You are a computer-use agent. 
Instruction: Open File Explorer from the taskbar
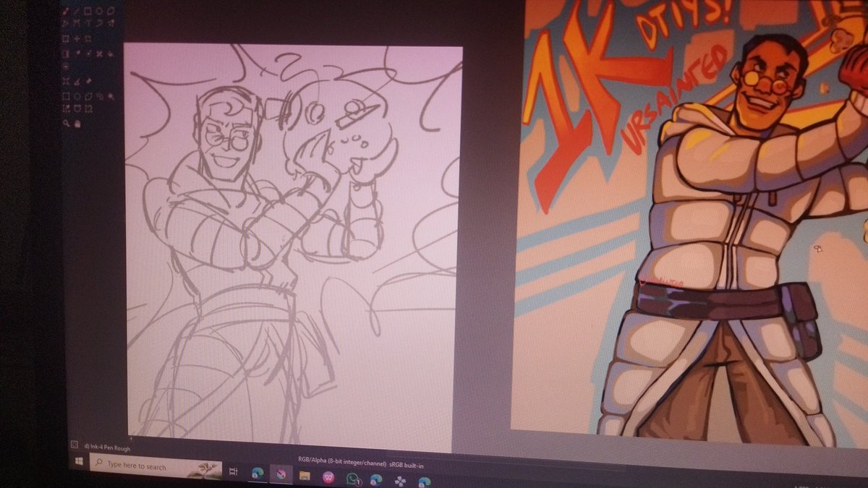point(305,476)
